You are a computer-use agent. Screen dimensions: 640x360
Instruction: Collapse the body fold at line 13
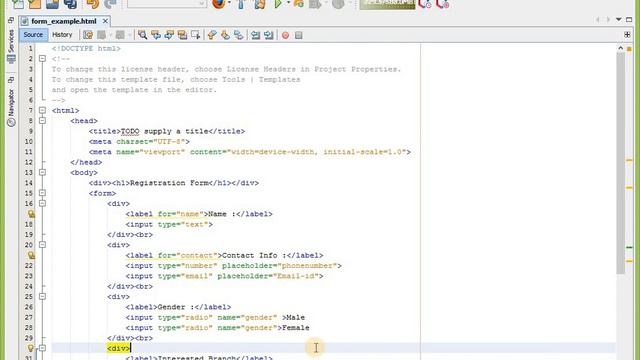(42, 172)
